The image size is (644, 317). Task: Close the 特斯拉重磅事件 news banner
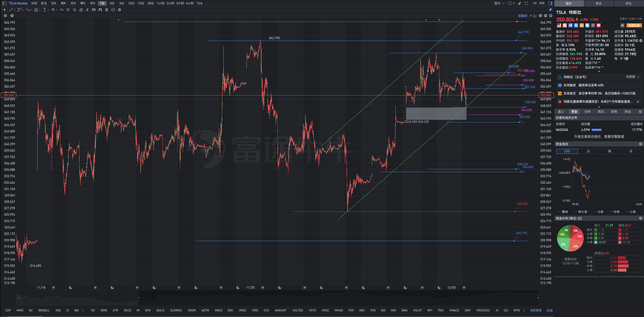click(638, 102)
